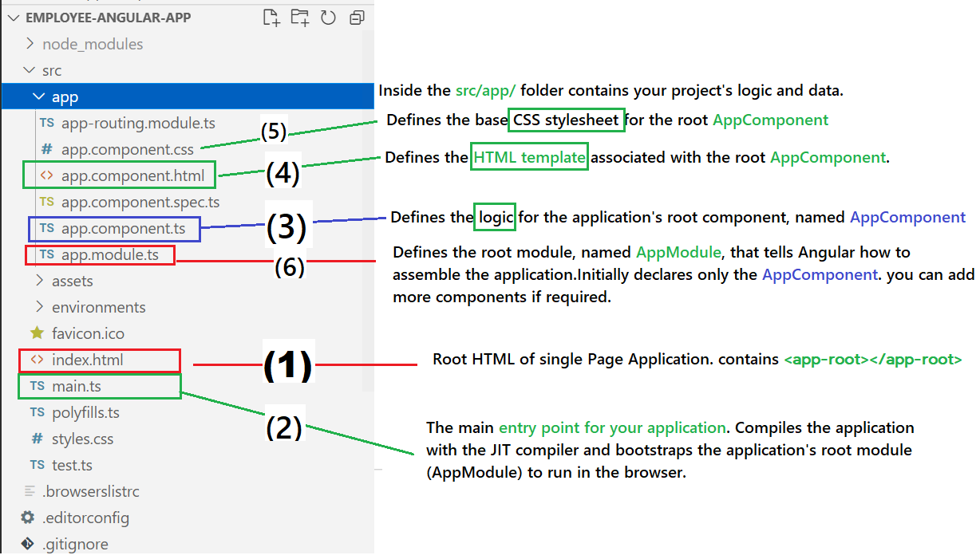Collapse the EMPLOYEE-ANGULAR-APP project root

click(13, 18)
